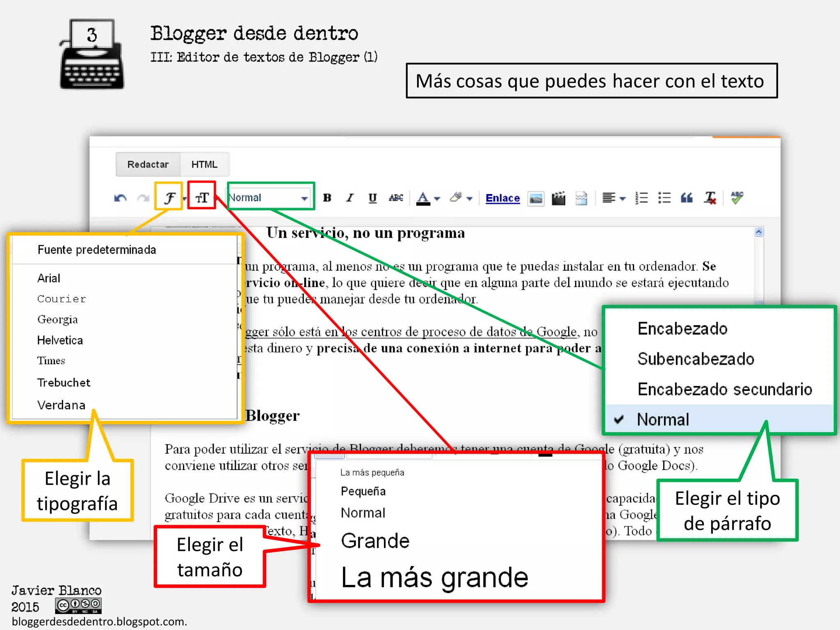
Task: Click the numbered list icon
Action: pos(641,198)
